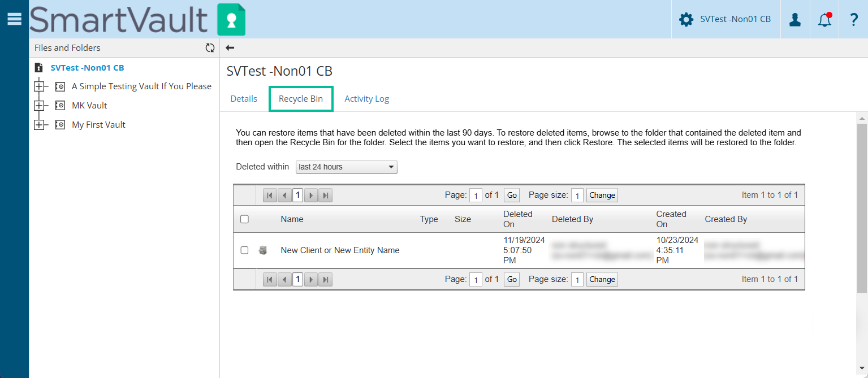Viewport: 868px width, 378px height.
Task: Go back using the left arrow
Action: click(x=230, y=48)
